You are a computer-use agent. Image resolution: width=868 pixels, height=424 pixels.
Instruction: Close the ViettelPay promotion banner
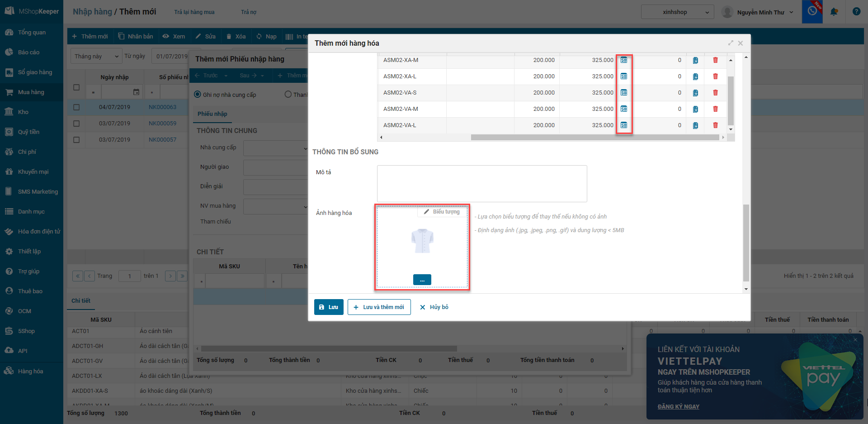(x=855, y=340)
